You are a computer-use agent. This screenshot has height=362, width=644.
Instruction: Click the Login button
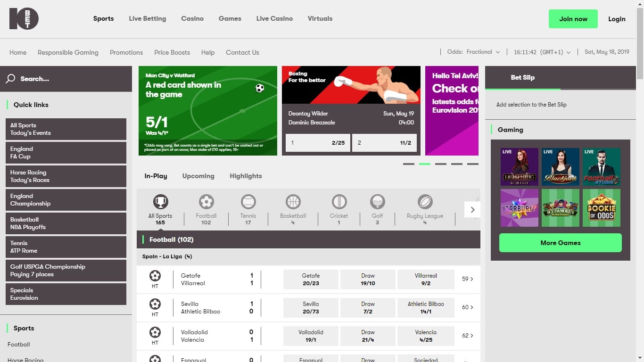[x=617, y=19]
